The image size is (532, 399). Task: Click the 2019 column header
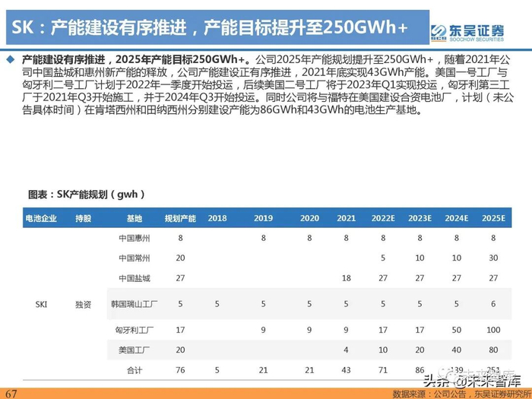coord(263,218)
